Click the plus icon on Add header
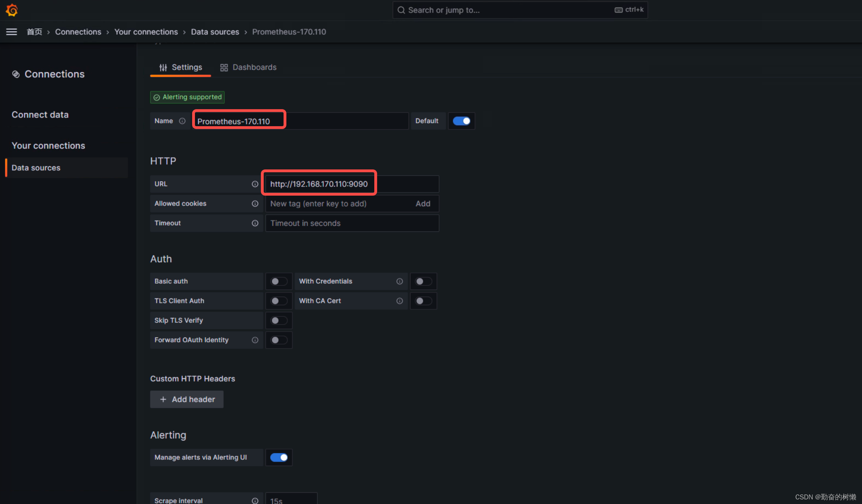Viewport: 862px width, 504px height. [163, 399]
